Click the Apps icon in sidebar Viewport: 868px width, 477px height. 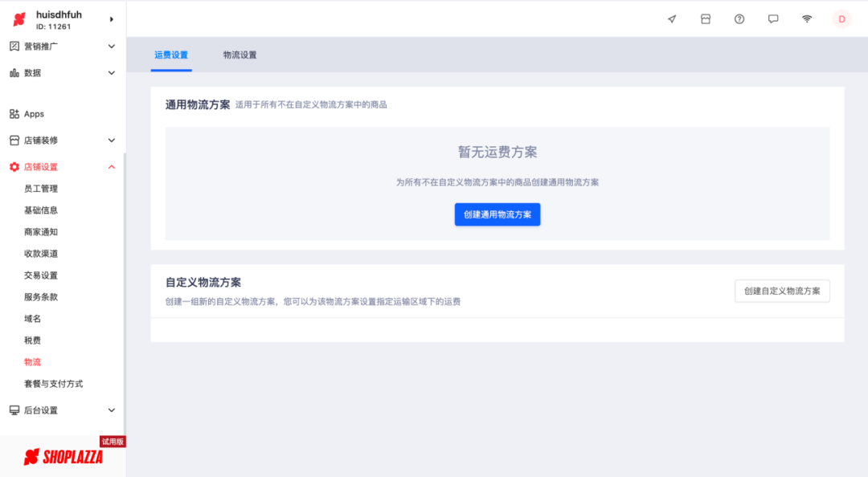point(14,114)
